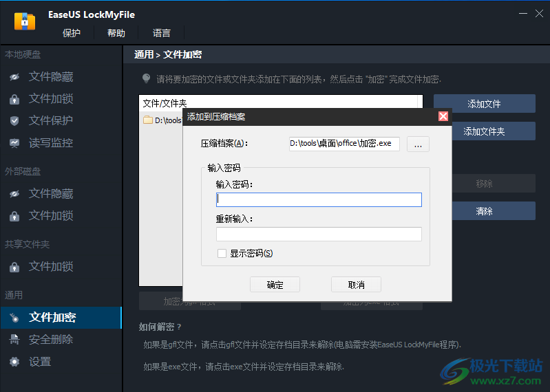
Task: Click the 取消 button
Action: (356, 285)
